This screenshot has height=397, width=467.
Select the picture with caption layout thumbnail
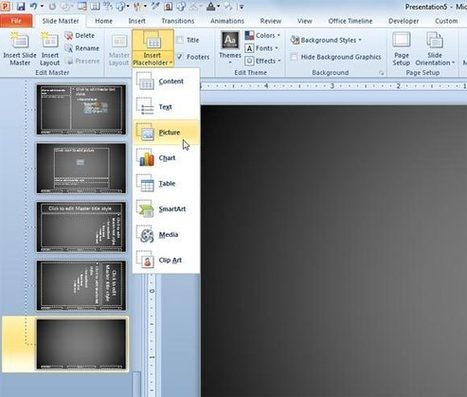pos(81,168)
